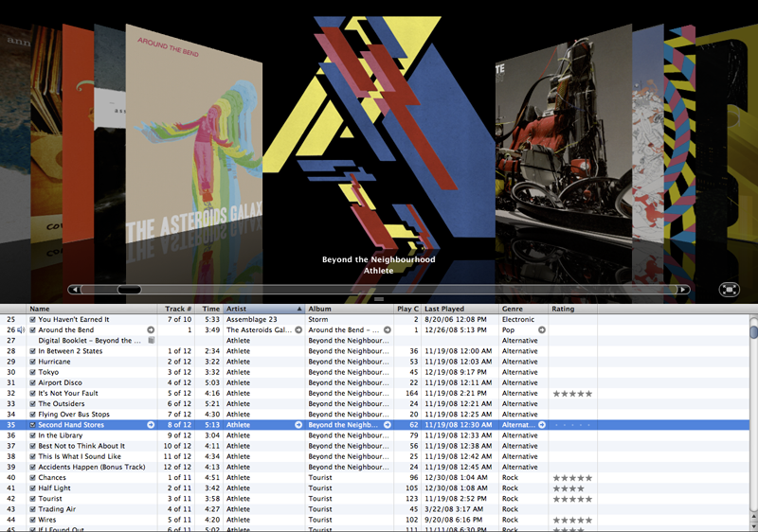Click the arrow beside The Asteroids Gal... artist
This screenshot has height=532, width=758.
coord(298,329)
